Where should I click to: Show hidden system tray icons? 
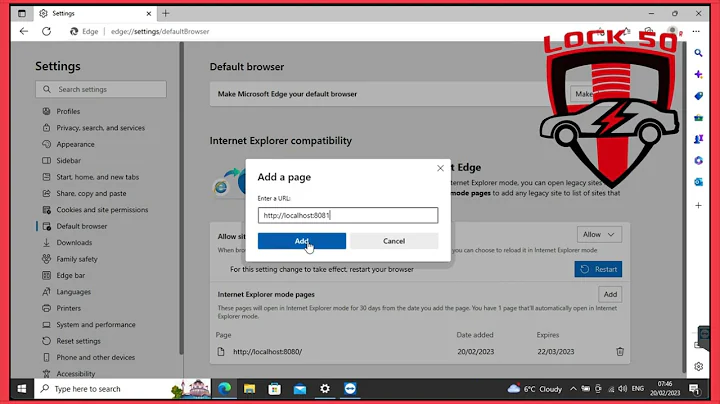pos(573,389)
